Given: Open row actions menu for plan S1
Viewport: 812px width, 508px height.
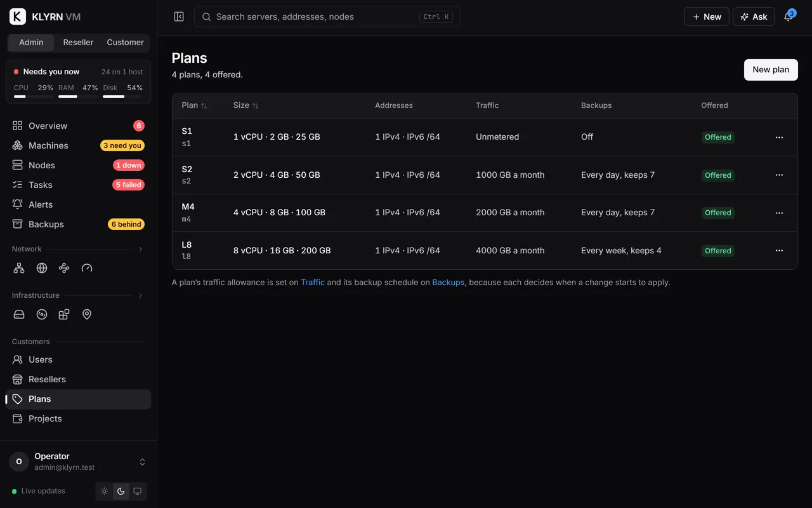Looking at the screenshot, I should 779,137.
